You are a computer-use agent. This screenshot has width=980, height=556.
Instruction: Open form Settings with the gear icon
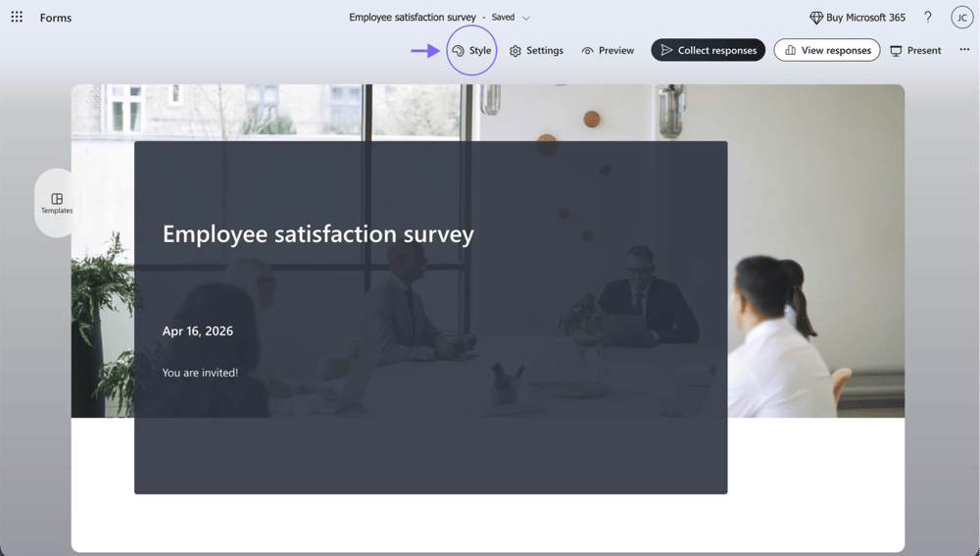(536, 51)
